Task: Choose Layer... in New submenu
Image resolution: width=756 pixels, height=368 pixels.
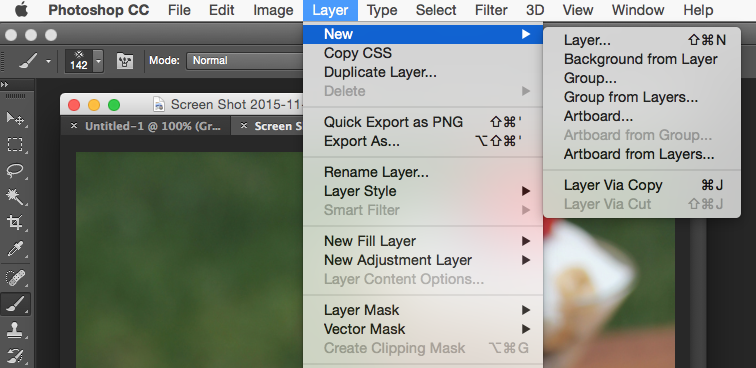Action: click(642, 40)
